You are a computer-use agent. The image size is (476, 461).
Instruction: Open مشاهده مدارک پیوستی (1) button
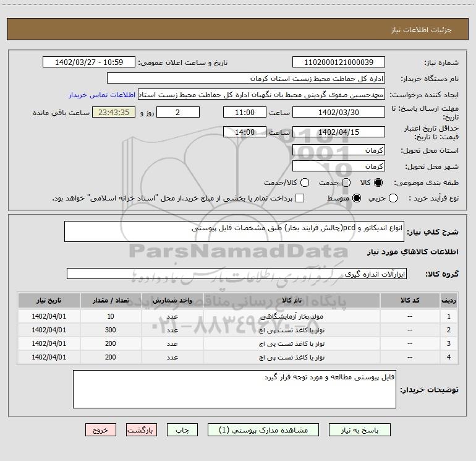click(x=263, y=430)
